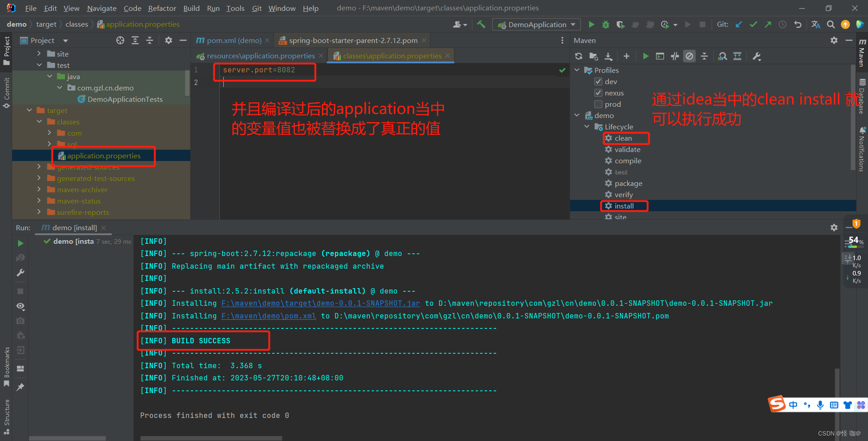This screenshot has height=441, width=868.
Task: Enable the prod profile checkbox
Action: [598, 104]
